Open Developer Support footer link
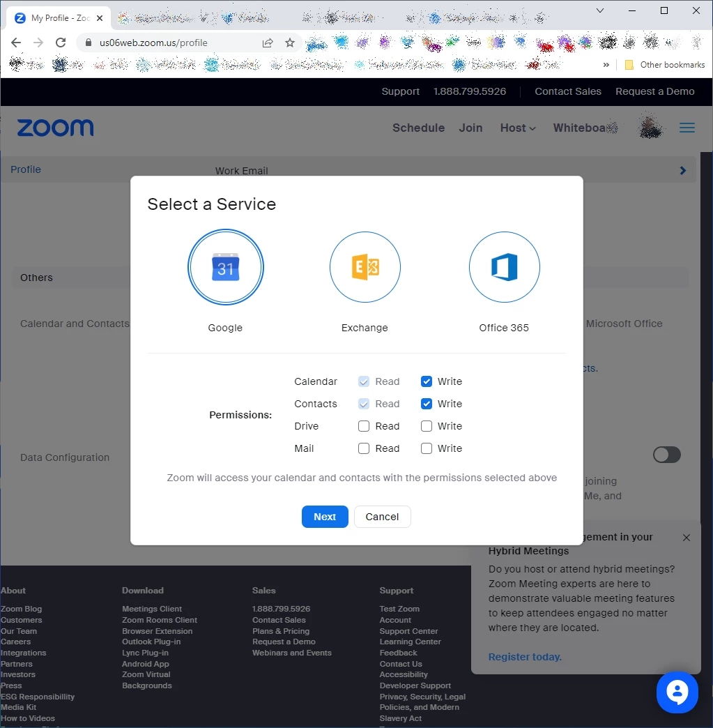713x728 pixels. click(x=415, y=685)
